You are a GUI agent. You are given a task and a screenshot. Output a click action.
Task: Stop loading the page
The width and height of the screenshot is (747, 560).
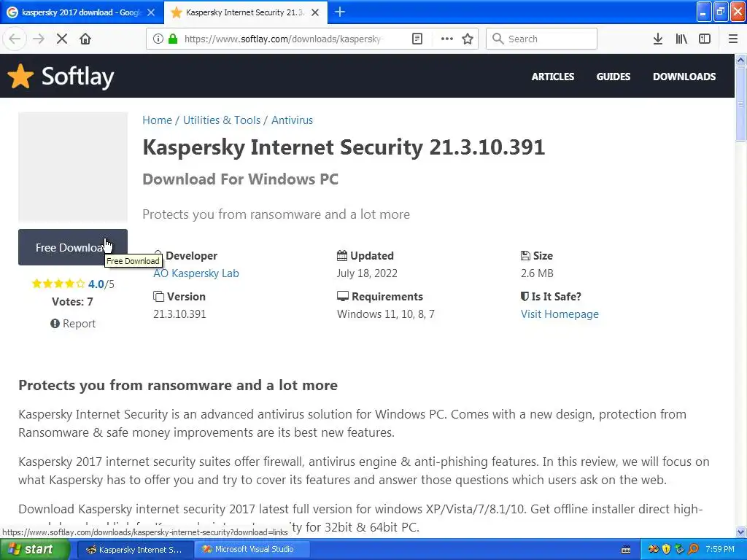pos(62,39)
